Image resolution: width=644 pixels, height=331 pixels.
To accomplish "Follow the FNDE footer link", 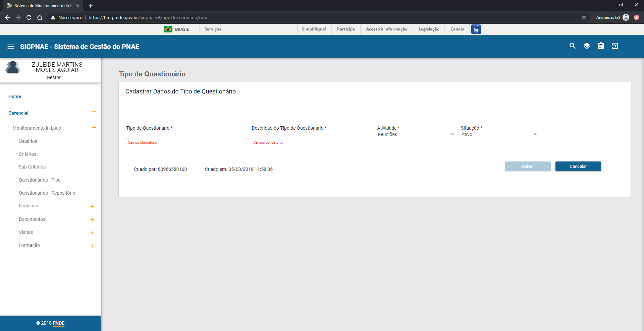I will point(58,323).
